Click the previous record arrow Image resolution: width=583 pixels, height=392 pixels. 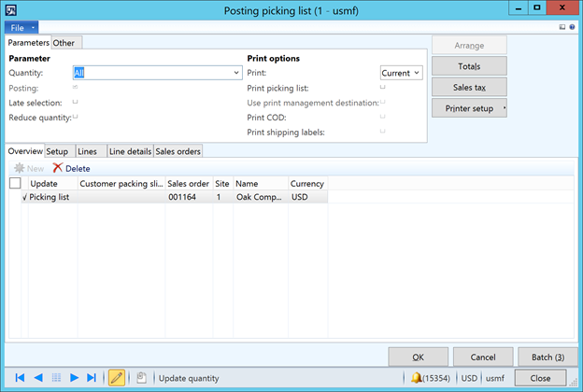[x=38, y=378]
